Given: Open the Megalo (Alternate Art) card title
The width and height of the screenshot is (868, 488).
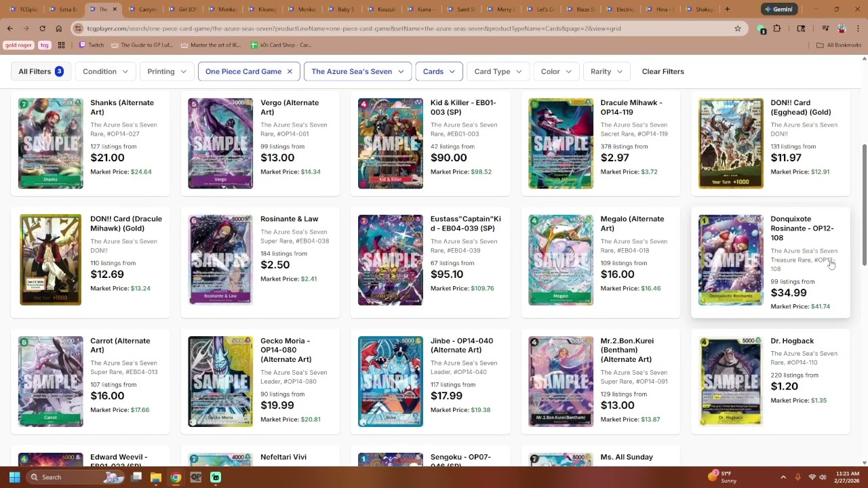Looking at the screenshot, I should point(632,224).
